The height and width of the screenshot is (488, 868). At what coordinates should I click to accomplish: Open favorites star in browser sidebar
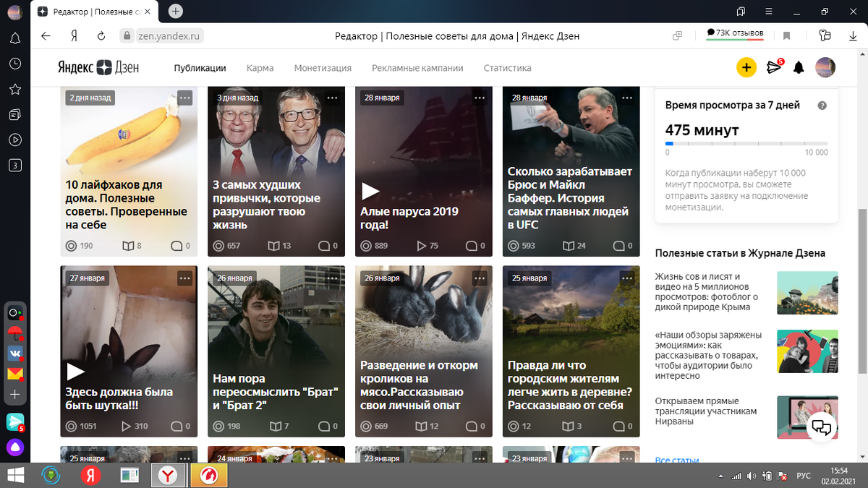[14, 89]
